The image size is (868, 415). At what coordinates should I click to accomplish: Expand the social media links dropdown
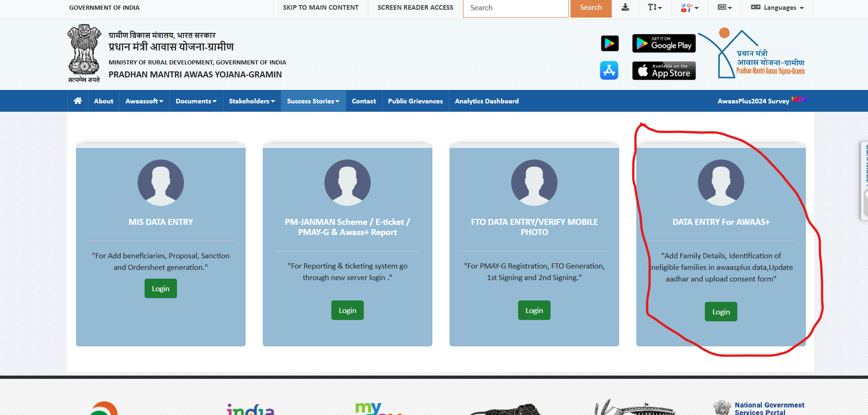point(689,7)
